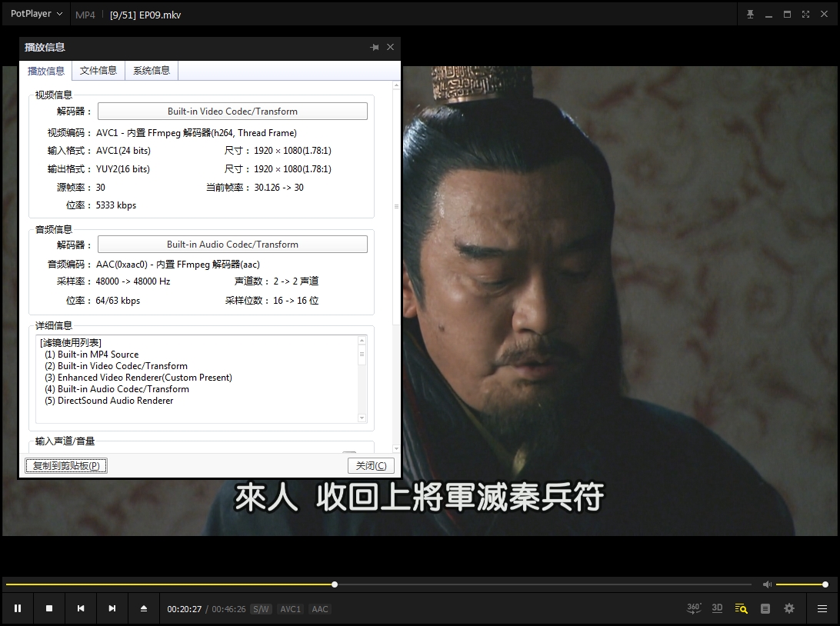
Task: Open the control panel gear icon
Action: tap(789, 609)
